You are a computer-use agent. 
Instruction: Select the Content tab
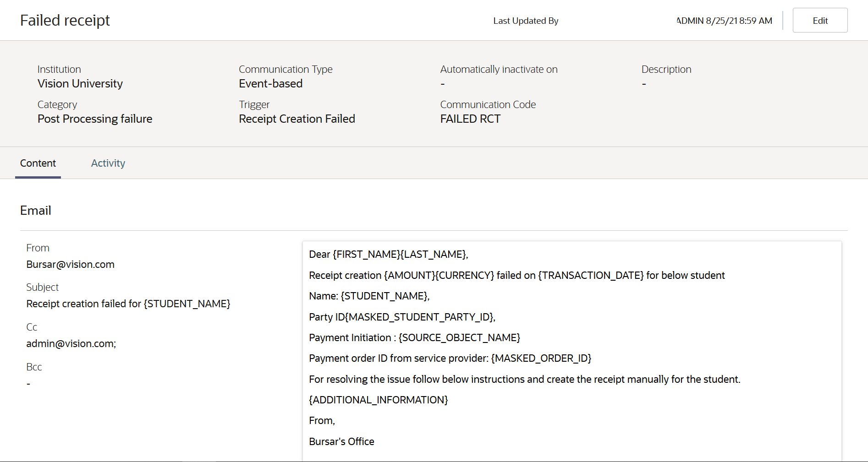pyautogui.click(x=38, y=163)
